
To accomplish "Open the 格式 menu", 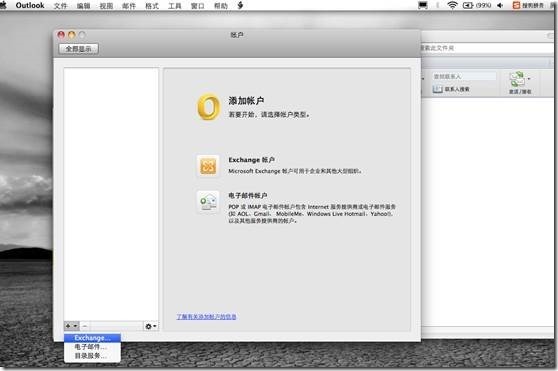I will click(x=152, y=6).
